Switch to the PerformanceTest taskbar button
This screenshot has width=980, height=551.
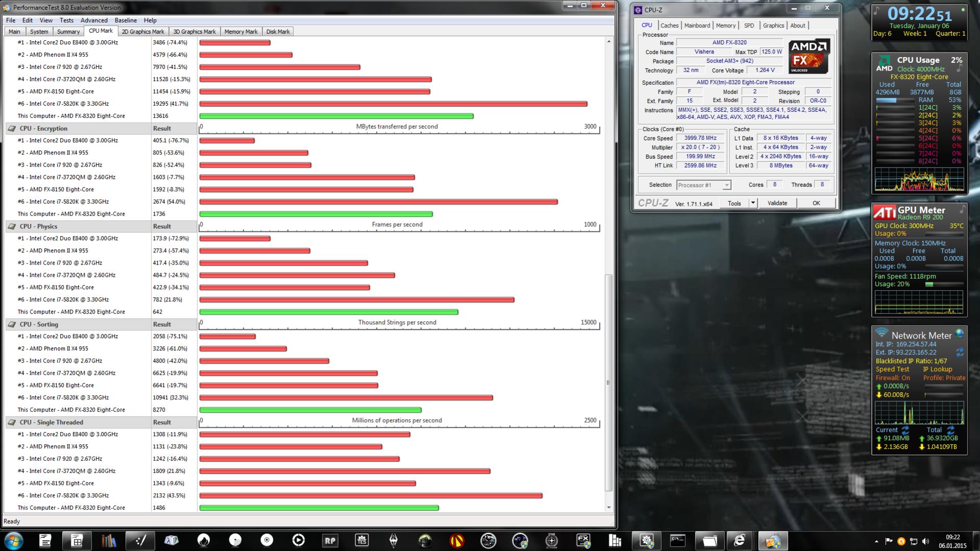[x=772, y=540]
